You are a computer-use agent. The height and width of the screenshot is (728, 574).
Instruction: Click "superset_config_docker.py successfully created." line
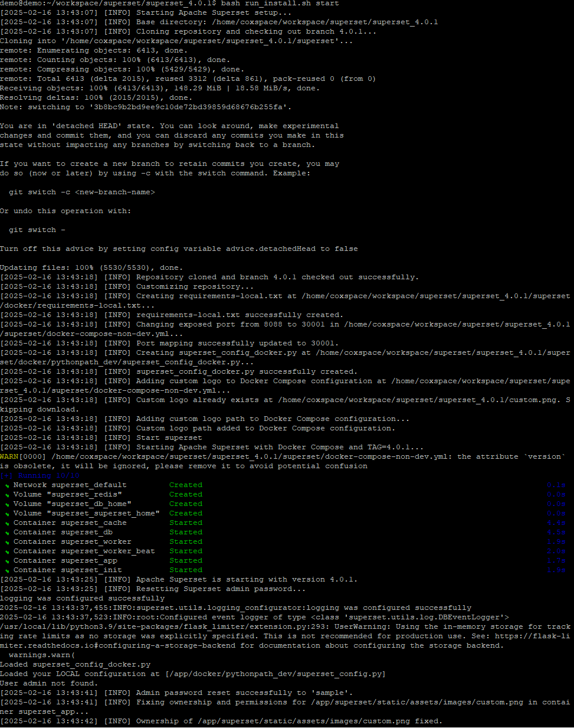click(179, 372)
